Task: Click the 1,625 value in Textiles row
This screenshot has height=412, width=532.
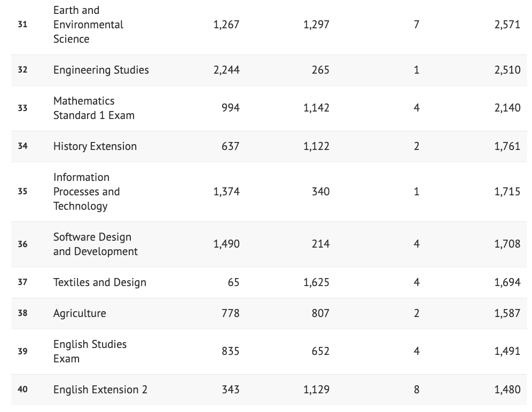Action: (316, 282)
